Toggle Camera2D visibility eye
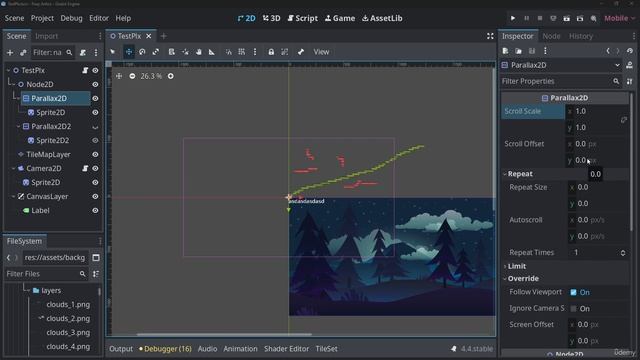Viewport: 640px width, 360px height. click(95, 168)
